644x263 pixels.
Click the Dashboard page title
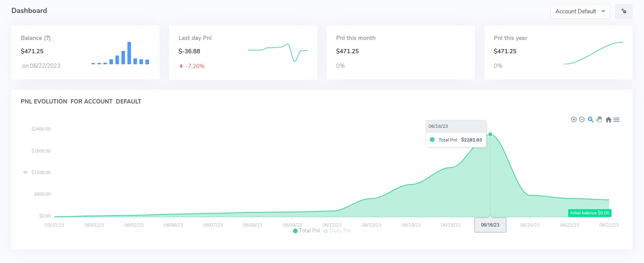point(29,11)
